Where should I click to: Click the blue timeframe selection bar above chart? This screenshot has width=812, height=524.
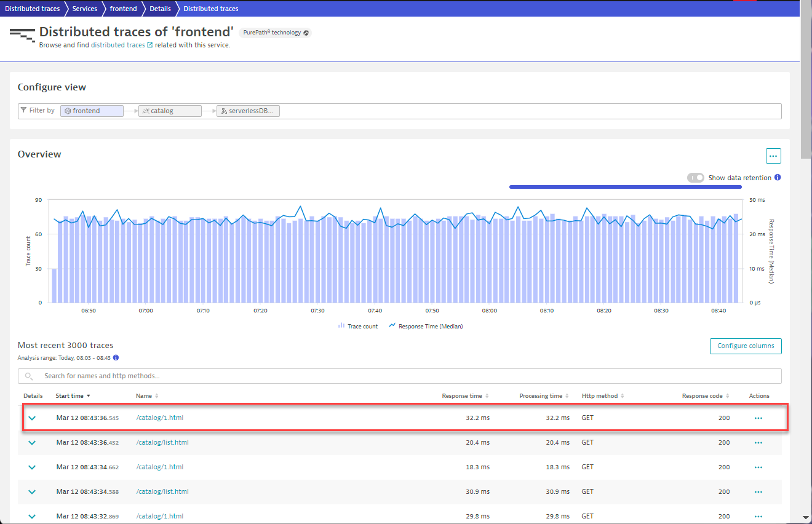[x=625, y=187]
